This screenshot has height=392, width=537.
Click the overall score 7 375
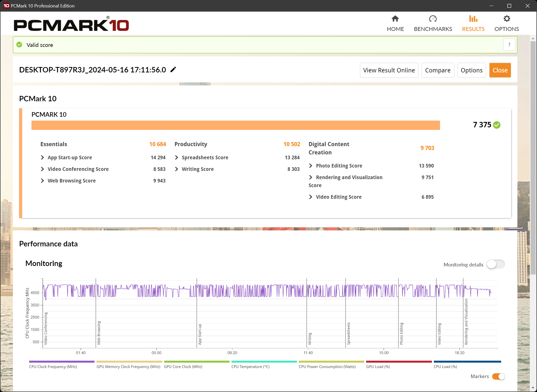[x=482, y=125]
